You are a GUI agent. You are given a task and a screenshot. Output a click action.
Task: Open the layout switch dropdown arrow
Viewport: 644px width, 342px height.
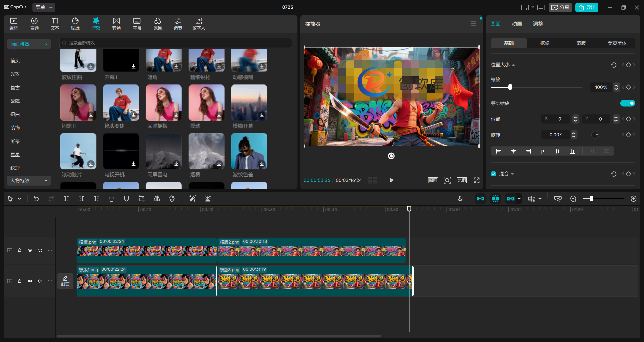tap(533, 7)
